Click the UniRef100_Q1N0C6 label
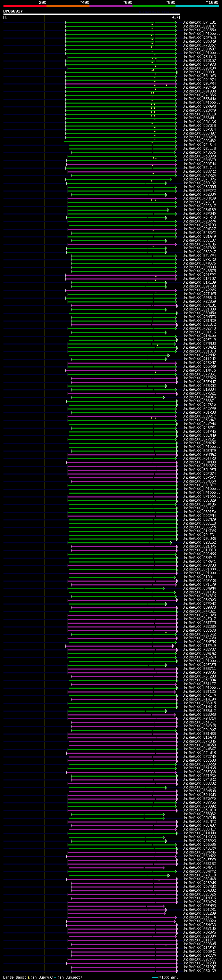Viewport: 222px width, 980px height. [199, 898]
